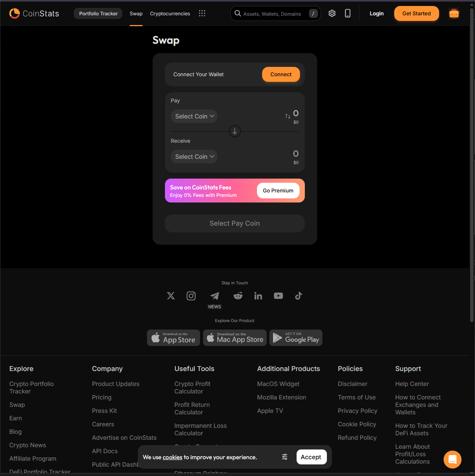Switch to the Portfolio Tracker tab
Image resolution: width=475 pixels, height=476 pixels.
(98, 13)
